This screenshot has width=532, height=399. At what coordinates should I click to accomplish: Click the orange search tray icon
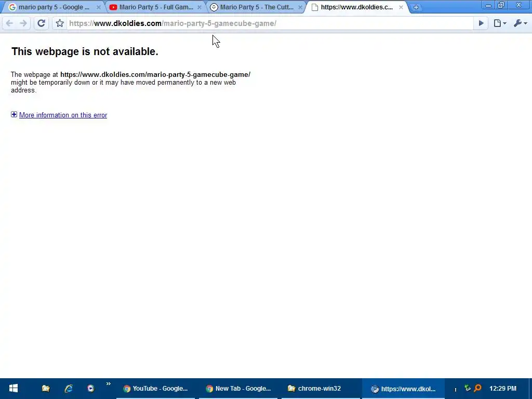478,388
